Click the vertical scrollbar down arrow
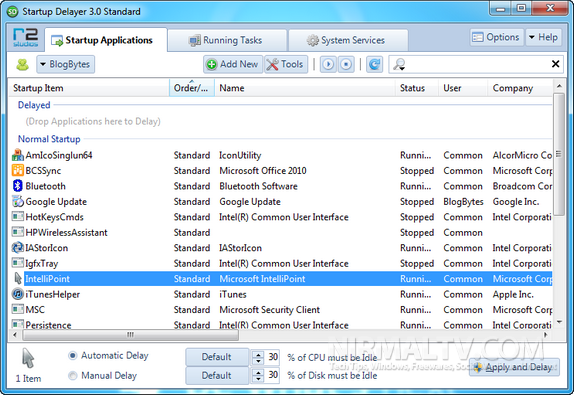This screenshot has width=574, height=395. click(559, 322)
